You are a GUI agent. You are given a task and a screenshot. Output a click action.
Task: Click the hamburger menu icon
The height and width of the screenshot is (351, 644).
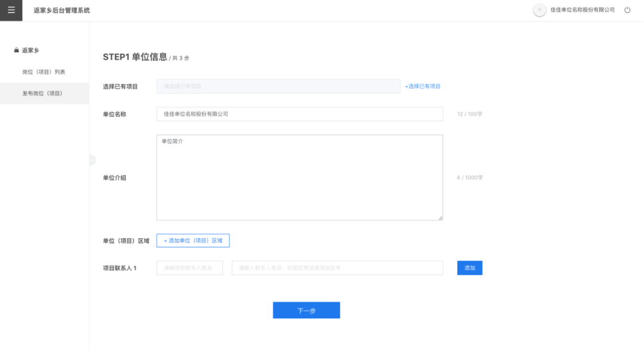point(11,10)
